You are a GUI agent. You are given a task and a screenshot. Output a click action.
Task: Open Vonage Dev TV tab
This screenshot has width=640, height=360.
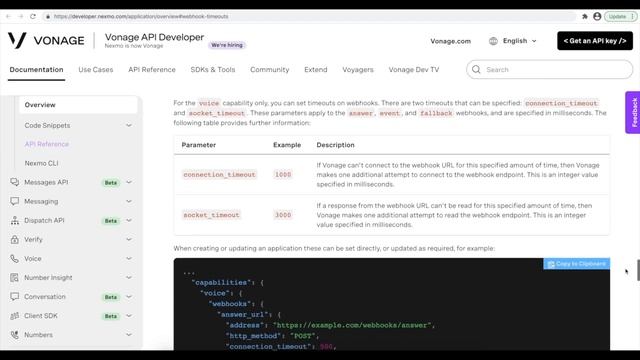click(x=413, y=70)
